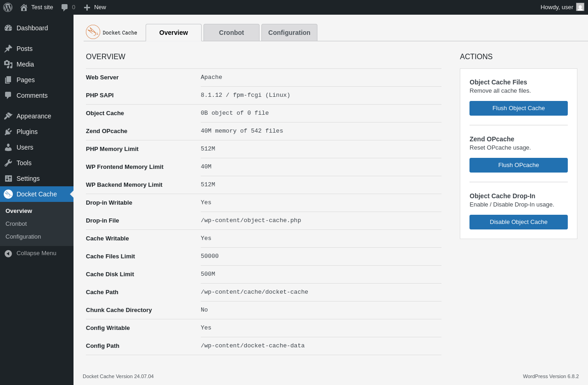Click the Plugins plug icon
The image size is (588, 385).
tap(8, 132)
